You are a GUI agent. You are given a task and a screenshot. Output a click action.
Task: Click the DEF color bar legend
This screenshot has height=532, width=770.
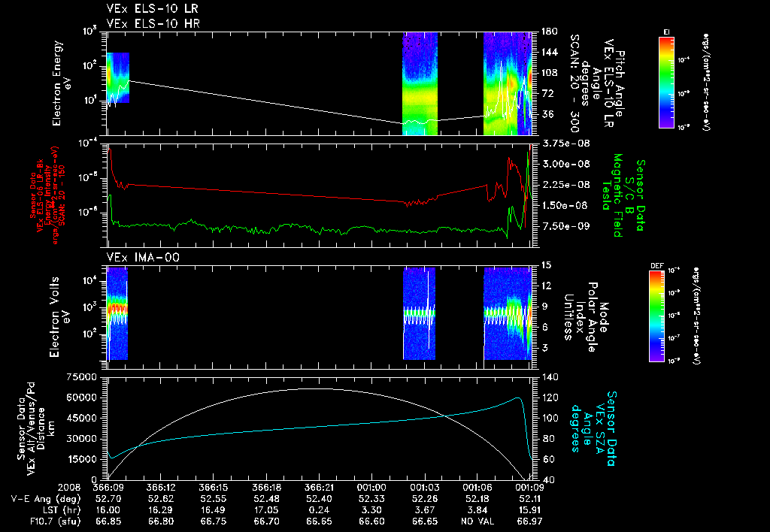pyautogui.click(x=657, y=316)
